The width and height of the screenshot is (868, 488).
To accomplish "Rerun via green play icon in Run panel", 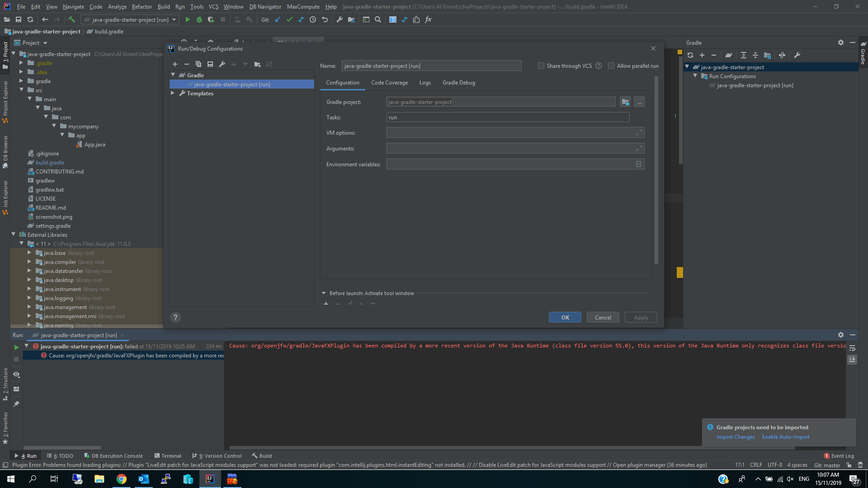I will [16, 347].
